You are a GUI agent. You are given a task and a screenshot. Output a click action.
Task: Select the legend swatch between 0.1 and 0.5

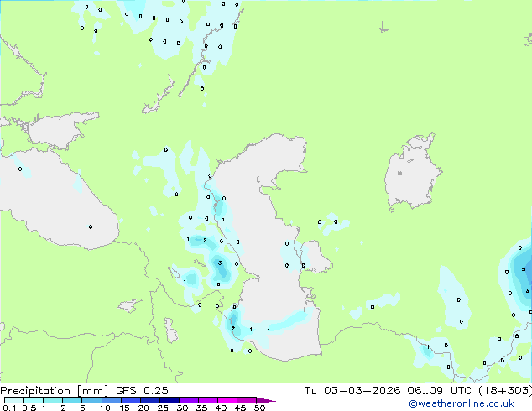click(x=14, y=400)
